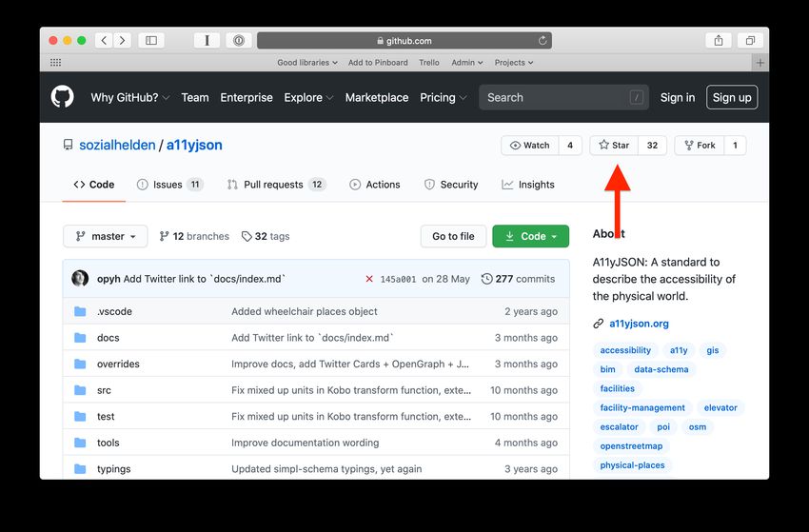The image size is (809, 532).
Task: Click the Go to file button
Action: pyautogui.click(x=453, y=236)
